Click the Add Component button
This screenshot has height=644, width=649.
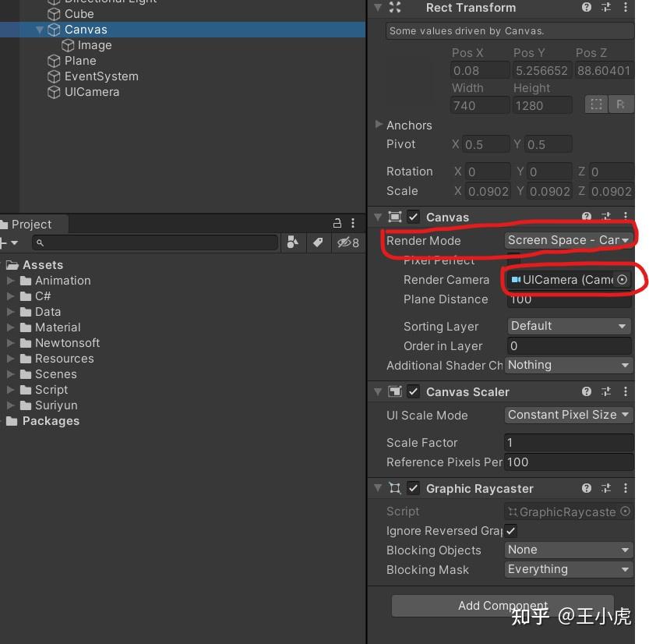503,606
